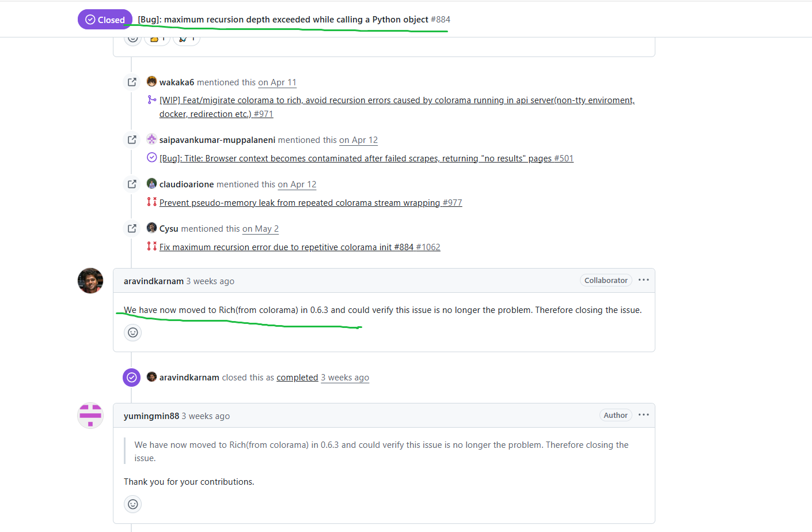Add a smiley reaction to aravindkarnam's comment
The width and height of the screenshot is (812, 532).
pos(132,333)
